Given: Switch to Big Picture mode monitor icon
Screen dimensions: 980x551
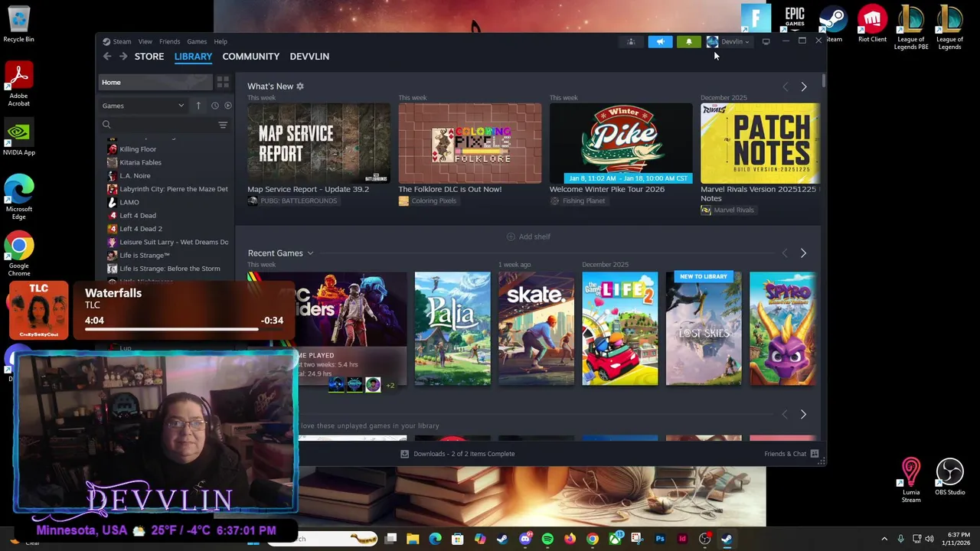Looking at the screenshot, I should coord(766,42).
